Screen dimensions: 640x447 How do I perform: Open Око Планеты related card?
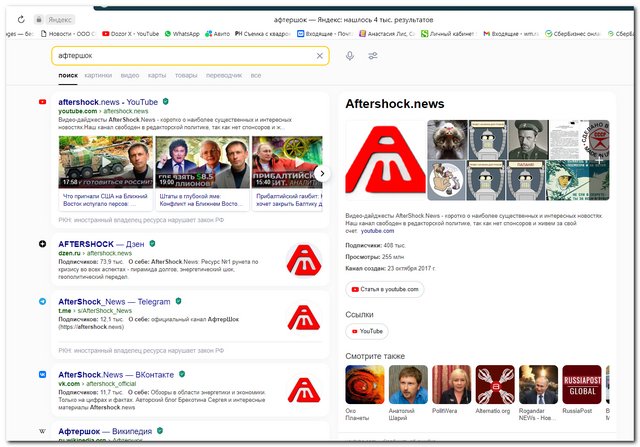pos(365,393)
